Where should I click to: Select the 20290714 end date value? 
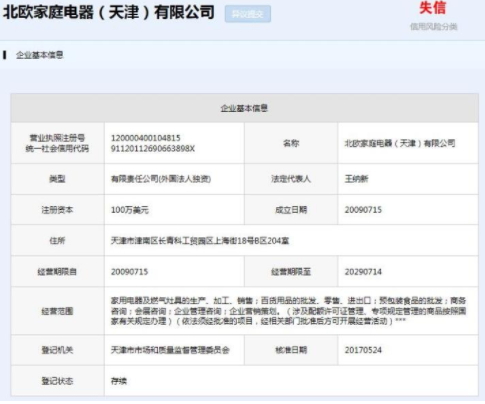(363, 272)
